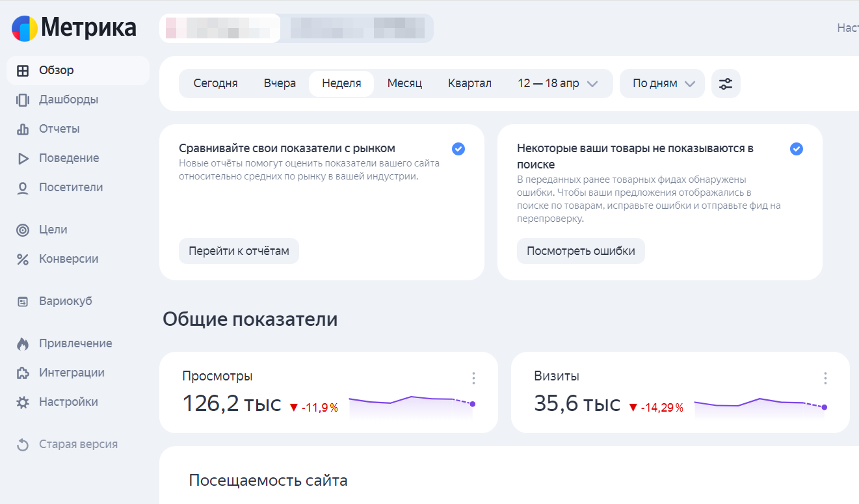Screen dimensions: 859x504
Task: Switch to the Месяц period tab
Action: (404, 83)
